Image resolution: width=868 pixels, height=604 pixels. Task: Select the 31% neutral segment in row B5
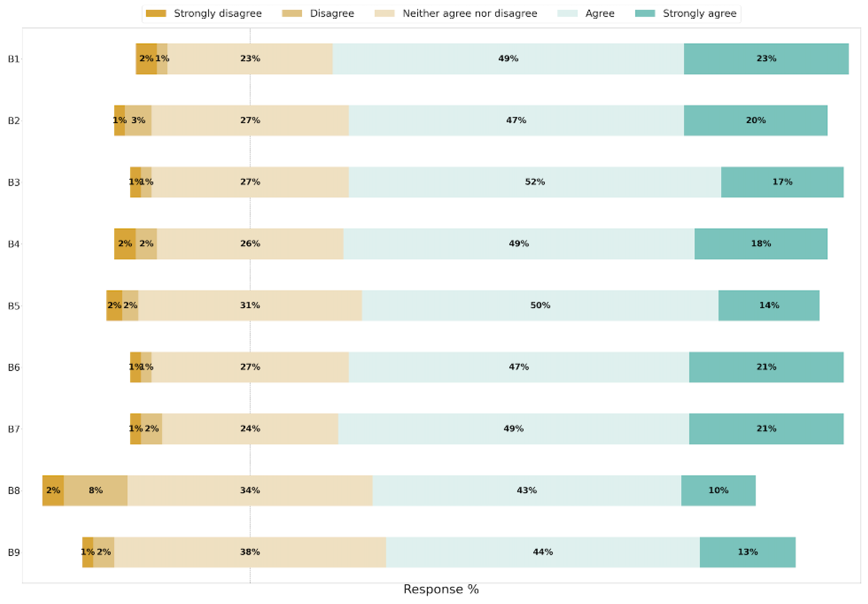pos(250,305)
